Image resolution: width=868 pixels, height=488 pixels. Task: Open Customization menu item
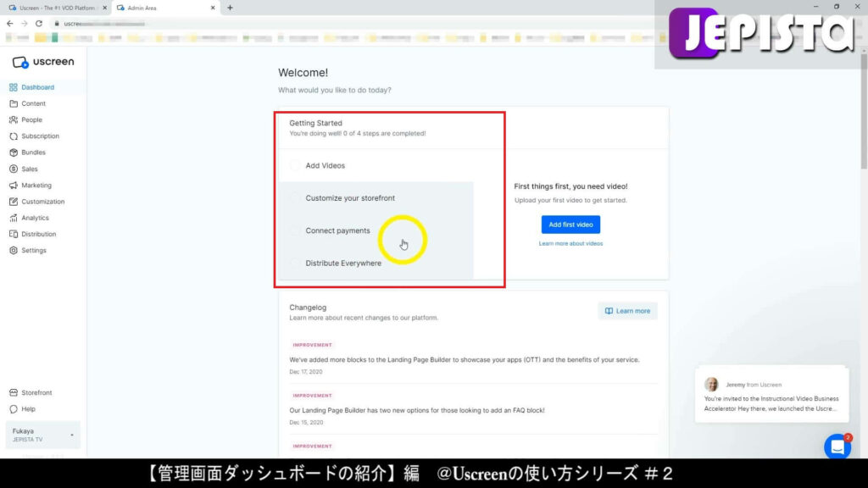(42, 202)
